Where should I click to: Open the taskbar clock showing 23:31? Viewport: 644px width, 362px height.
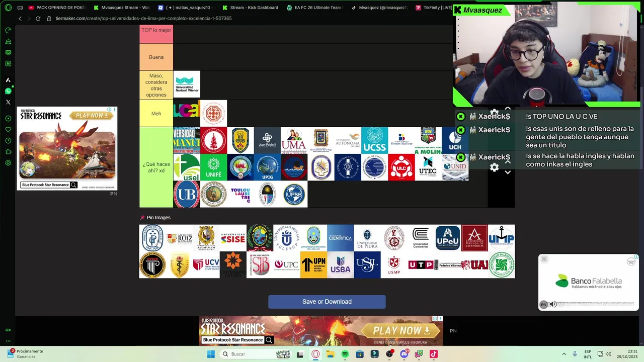(x=627, y=354)
